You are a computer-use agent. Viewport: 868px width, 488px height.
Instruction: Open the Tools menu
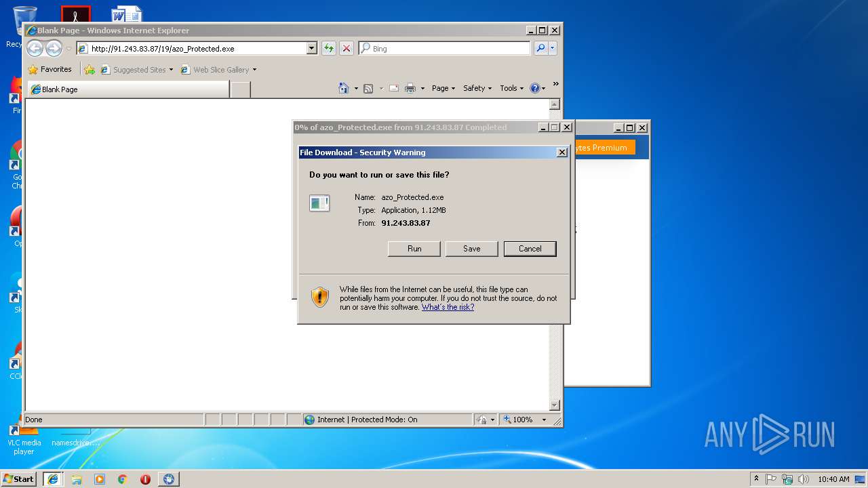[512, 88]
